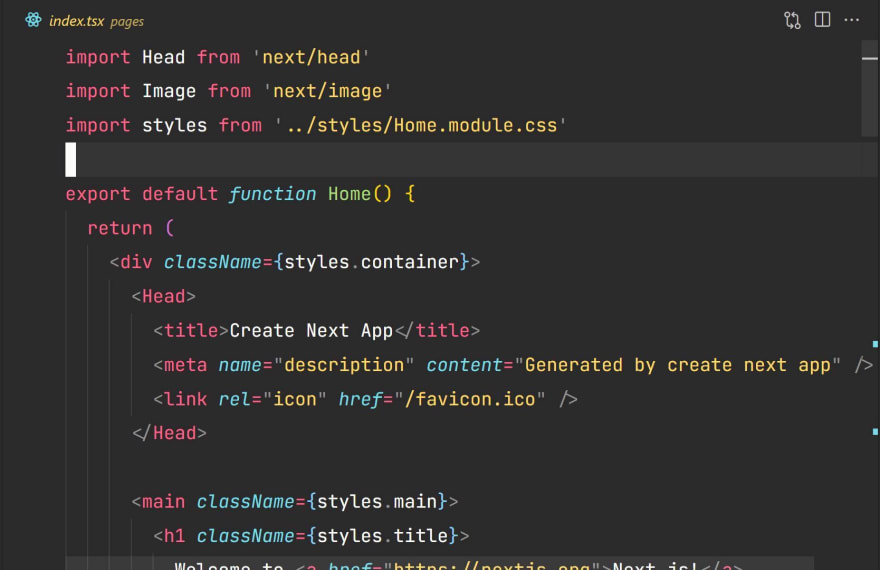Open the More Actions ellipsis menu
The width and height of the screenshot is (880, 570).
(x=851, y=20)
